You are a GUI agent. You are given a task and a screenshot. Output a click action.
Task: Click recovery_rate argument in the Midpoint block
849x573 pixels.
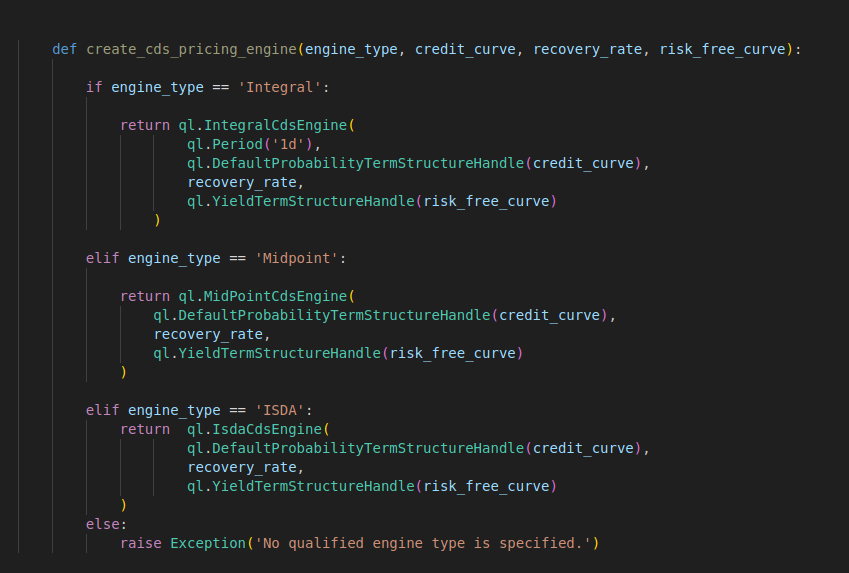click(x=208, y=334)
